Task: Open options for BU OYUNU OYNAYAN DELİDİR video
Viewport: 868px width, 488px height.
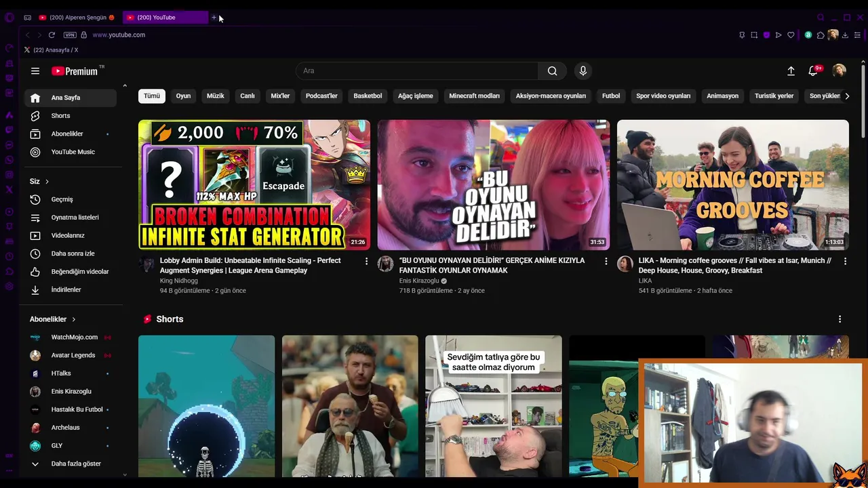Action: pos(606,261)
